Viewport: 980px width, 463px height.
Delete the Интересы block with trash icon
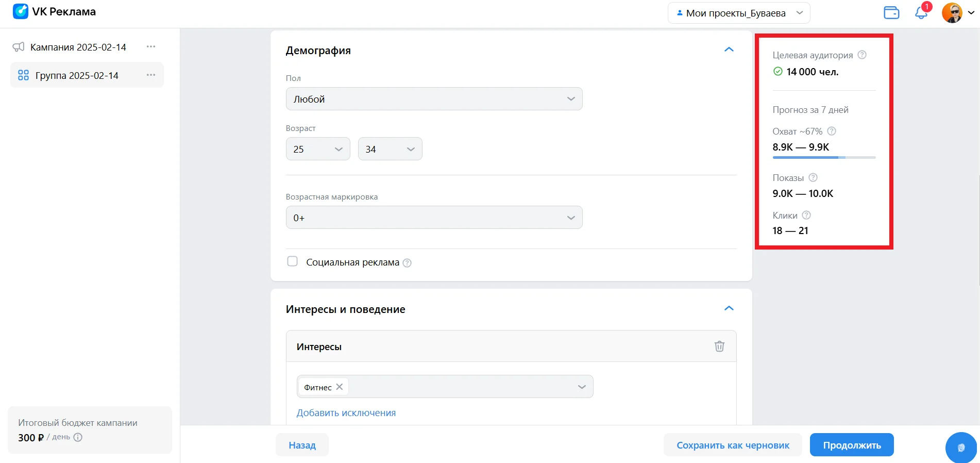tap(719, 346)
